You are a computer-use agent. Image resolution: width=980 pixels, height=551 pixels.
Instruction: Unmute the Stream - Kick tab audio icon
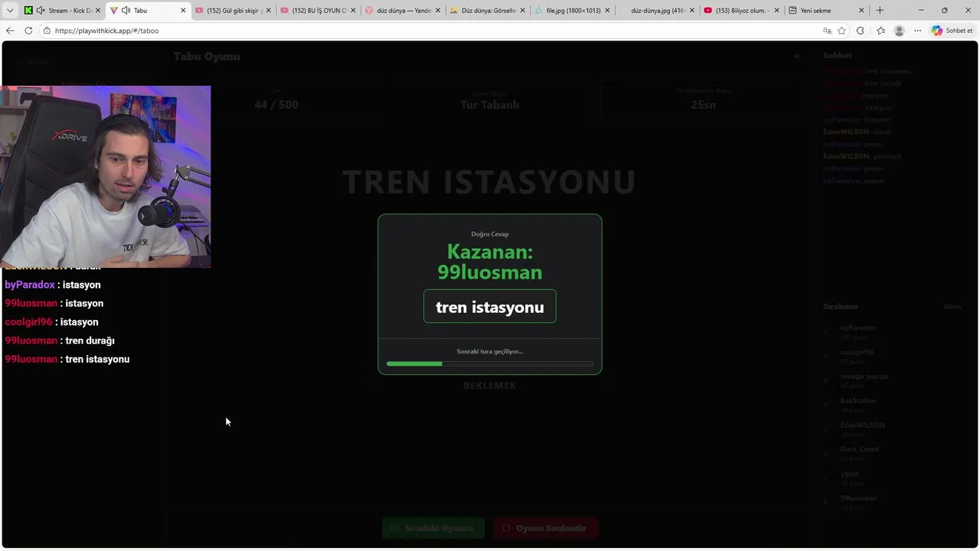tap(40, 11)
